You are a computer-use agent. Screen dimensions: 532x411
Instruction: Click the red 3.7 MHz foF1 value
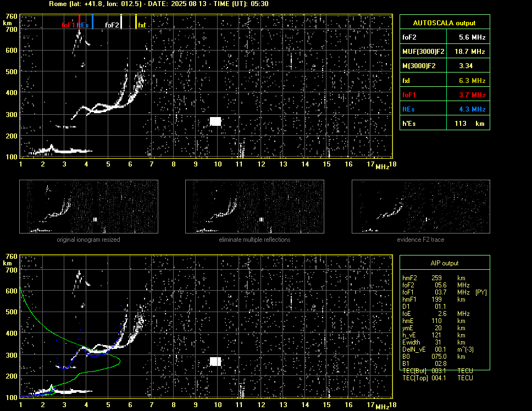[472, 95]
